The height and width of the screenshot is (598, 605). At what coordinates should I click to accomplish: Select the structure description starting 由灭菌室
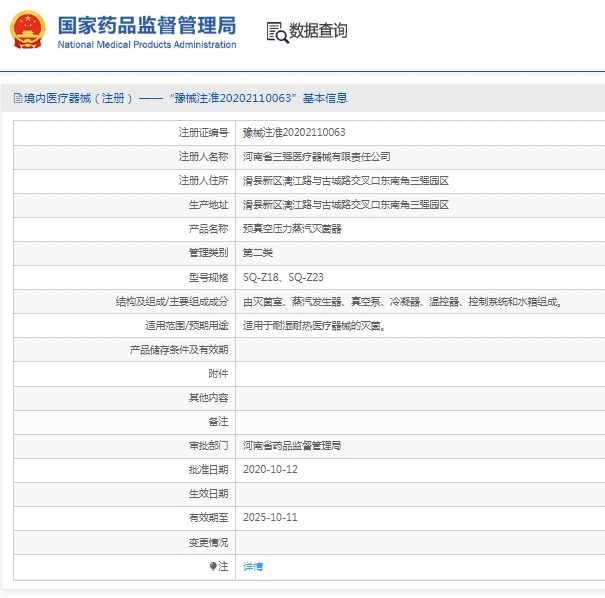point(402,302)
